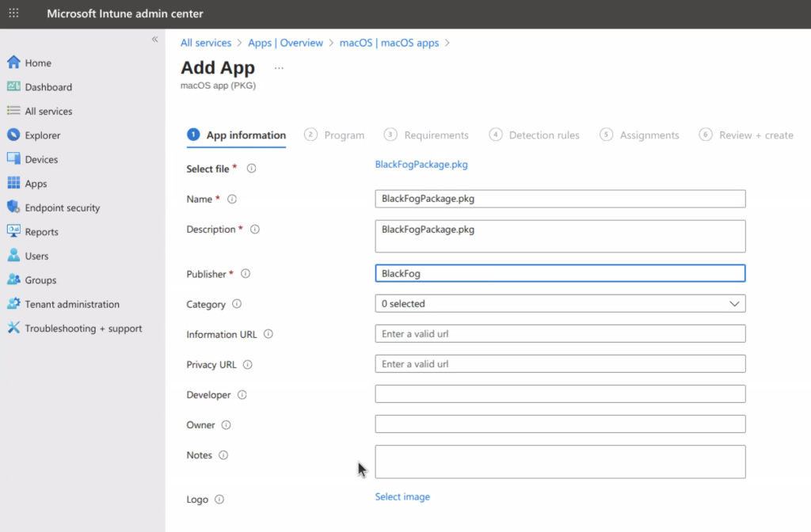Click into the Name input field

click(x=560, y=199)
